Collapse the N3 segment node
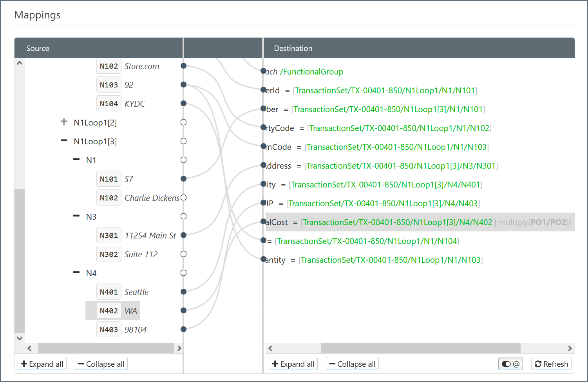The width and height of the screenshot is (588, 382). pos(76,216)
